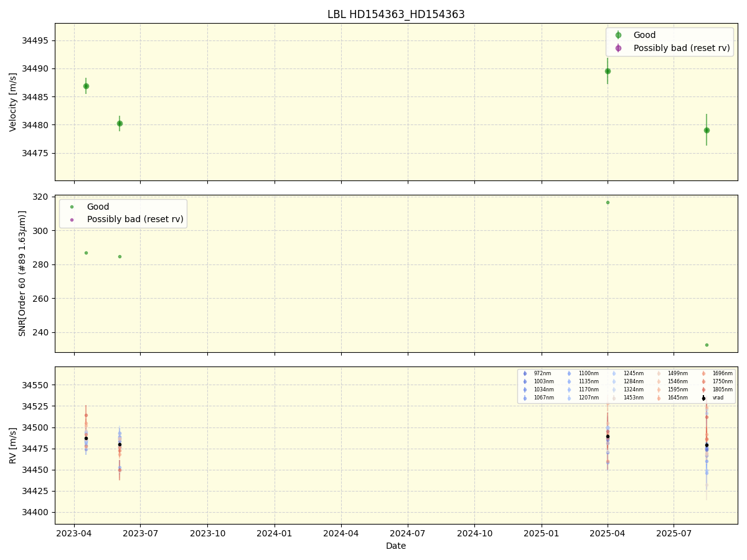Click the 1245nm legend entry
Viewport: 747px width, 560px height.
pos(633,373)
